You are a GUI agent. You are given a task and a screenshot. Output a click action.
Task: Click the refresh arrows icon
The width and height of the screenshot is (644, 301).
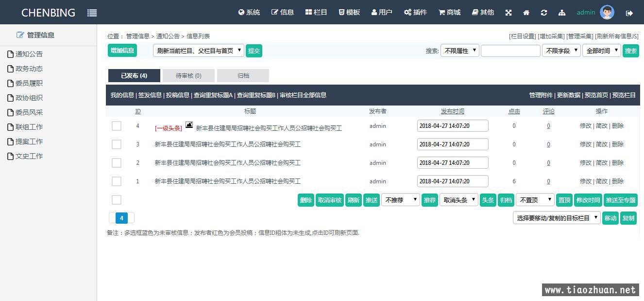click(x=543, y=13)
